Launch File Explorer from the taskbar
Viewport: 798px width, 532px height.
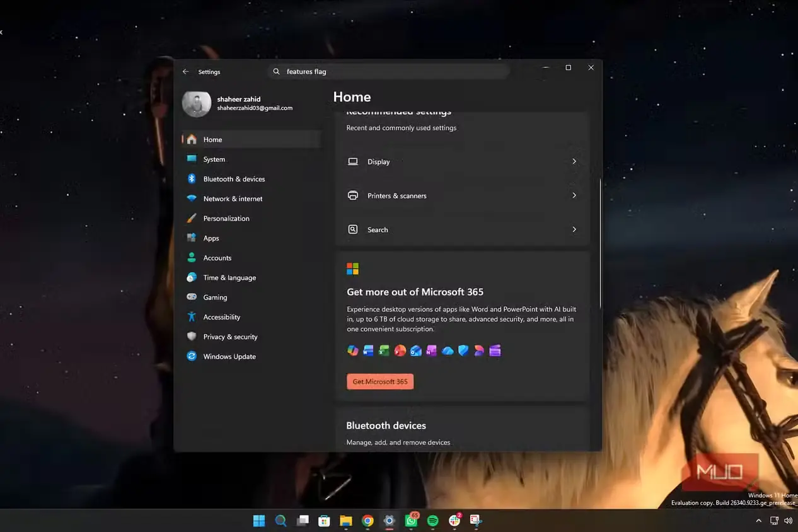point(345,521)
